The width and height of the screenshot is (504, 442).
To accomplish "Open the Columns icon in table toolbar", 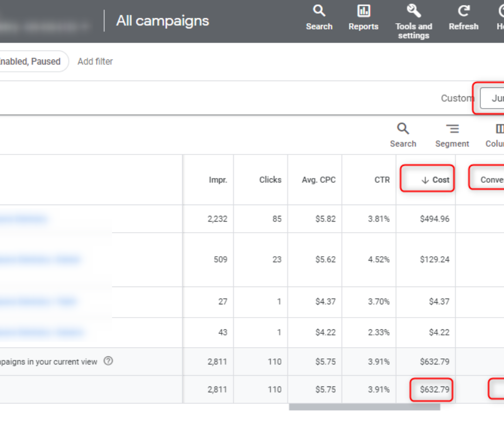I will coord(498,129).
